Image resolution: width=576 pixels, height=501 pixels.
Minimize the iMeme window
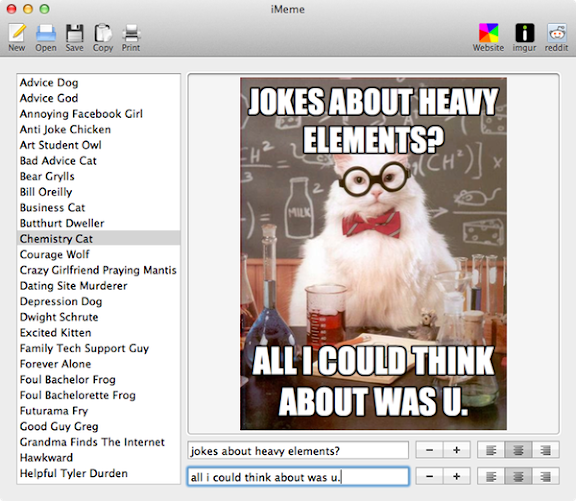(28, 9)
